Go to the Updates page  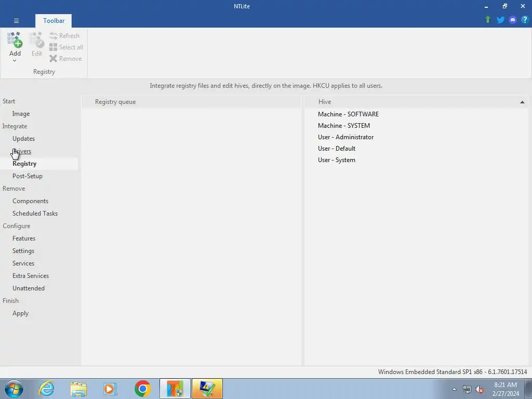point(23,138)
